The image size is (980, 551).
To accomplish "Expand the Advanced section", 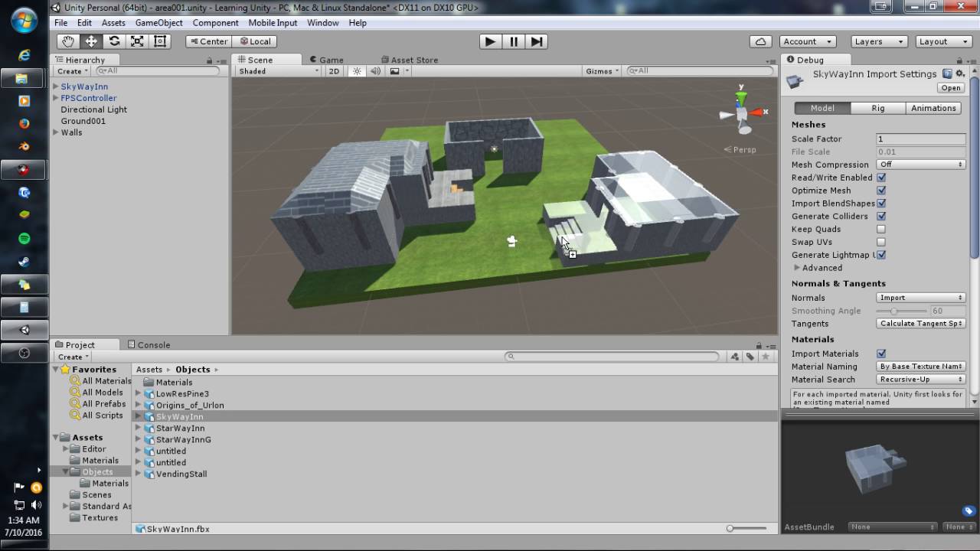I will [797, 268].
